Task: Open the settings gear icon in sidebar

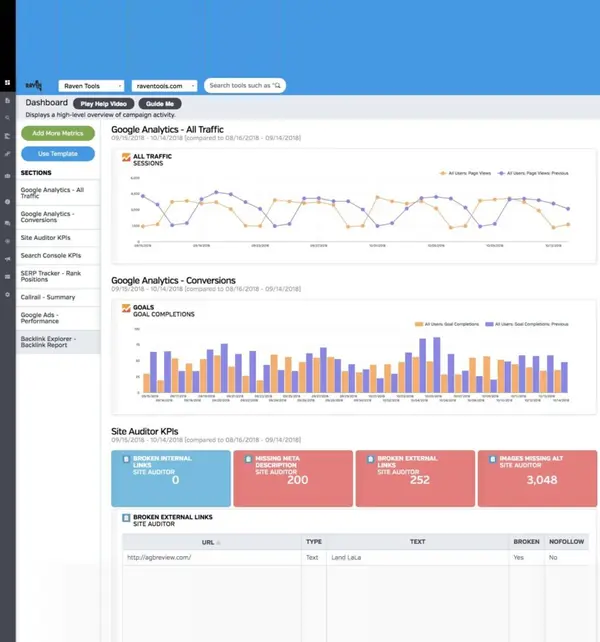Action: click(7, 295)
